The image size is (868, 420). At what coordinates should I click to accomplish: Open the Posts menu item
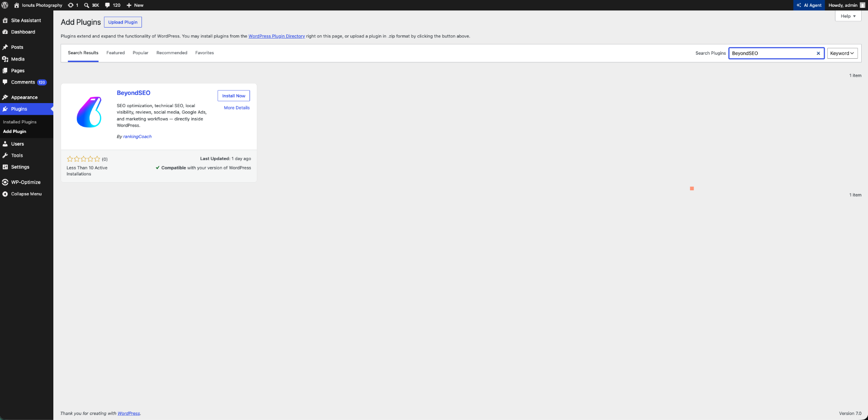coord(26,47)
